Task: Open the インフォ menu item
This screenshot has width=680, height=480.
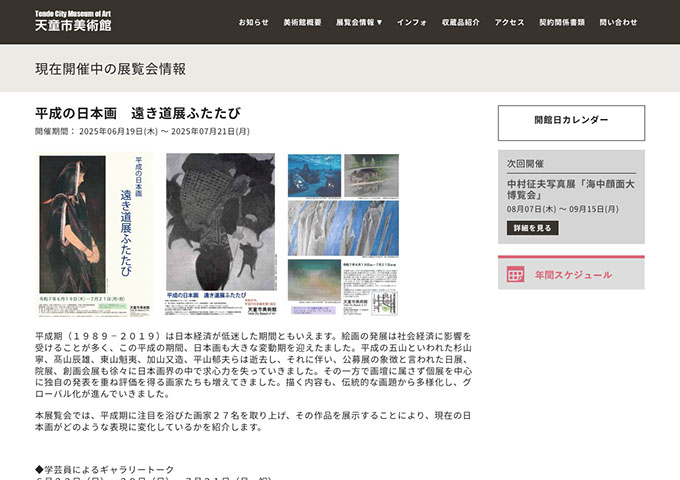Action: tap(412, 22)
